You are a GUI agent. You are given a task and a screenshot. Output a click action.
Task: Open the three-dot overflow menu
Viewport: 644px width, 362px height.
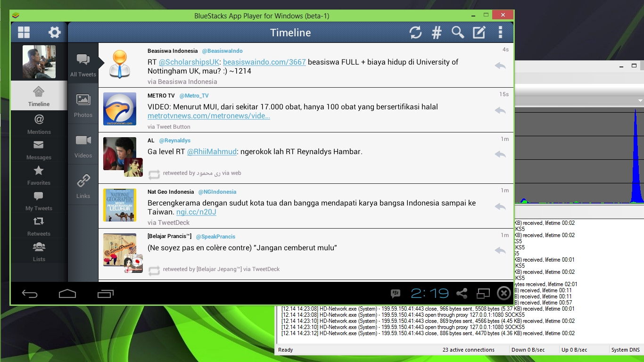[500, 33]
